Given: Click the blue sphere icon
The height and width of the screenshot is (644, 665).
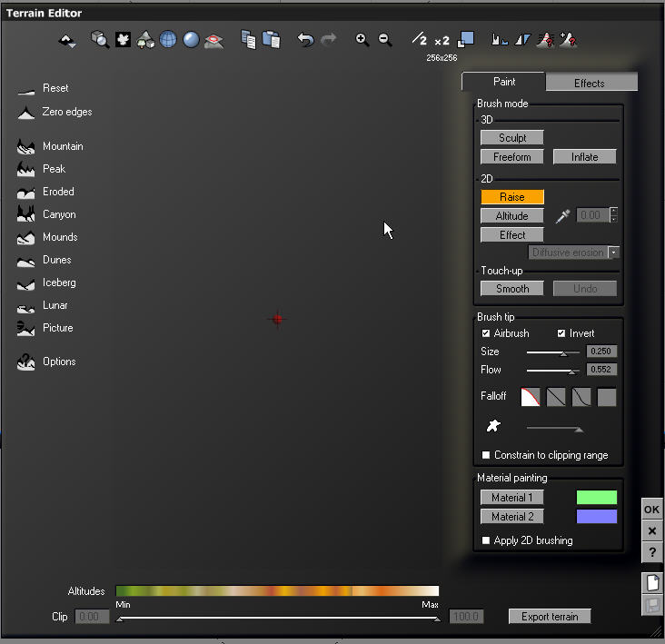Looking at the screenshot, I should coord(191,40).
